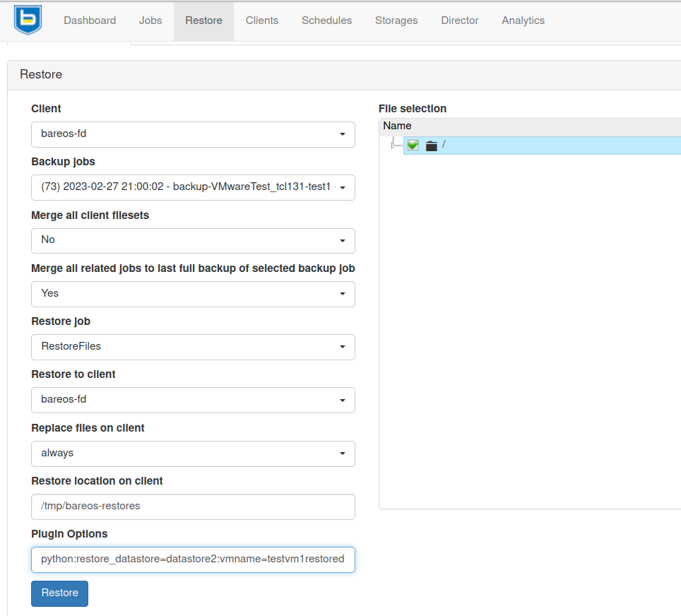Screen dimensions: 681x616
Task: Click the folder icon beside the root "/" entry
Action: click(431, 145)
